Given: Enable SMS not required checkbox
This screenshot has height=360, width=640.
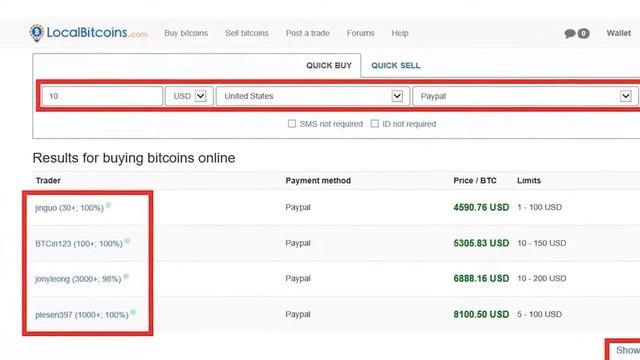Looking at the screenshot, I should 292,123.
